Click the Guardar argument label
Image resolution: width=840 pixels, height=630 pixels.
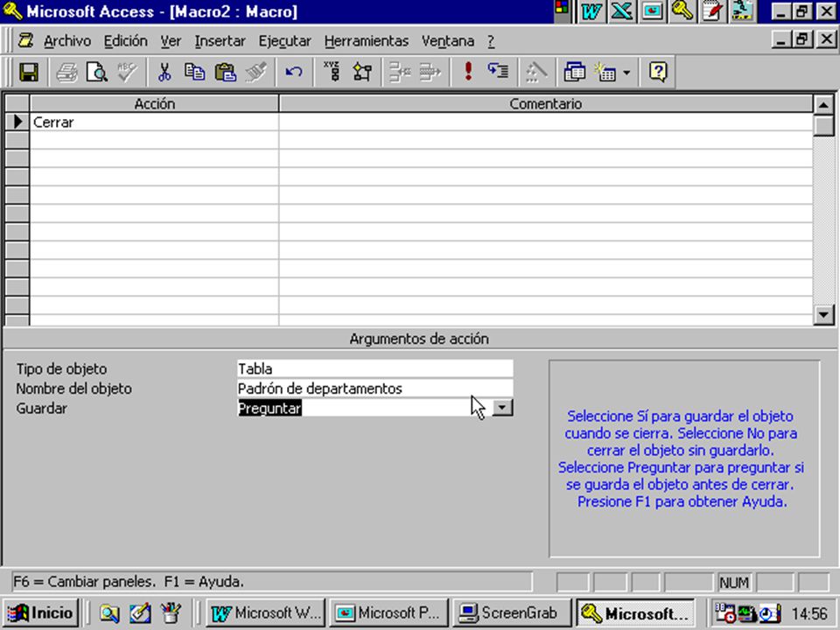coord(41,409)
